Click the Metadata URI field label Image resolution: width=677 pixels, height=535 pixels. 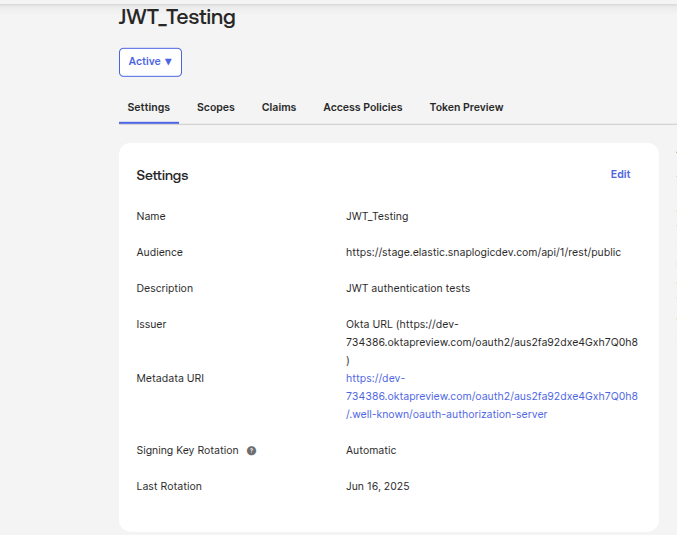[170, 378]
